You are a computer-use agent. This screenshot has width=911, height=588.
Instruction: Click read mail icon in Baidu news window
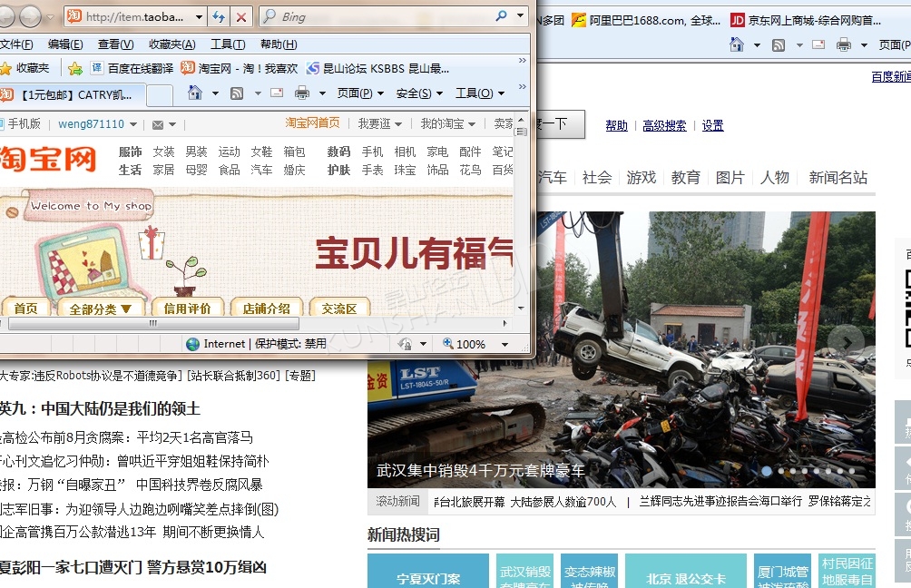pyautogui.click(x=818, y=44)
